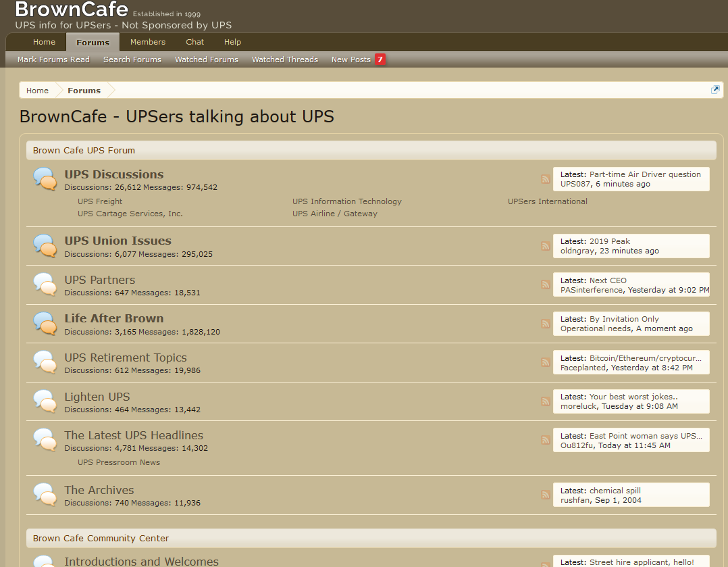Screen dimensions: 728x567
Task: Open the Brown Cafe Community Center category
Action: click(101, 538)
